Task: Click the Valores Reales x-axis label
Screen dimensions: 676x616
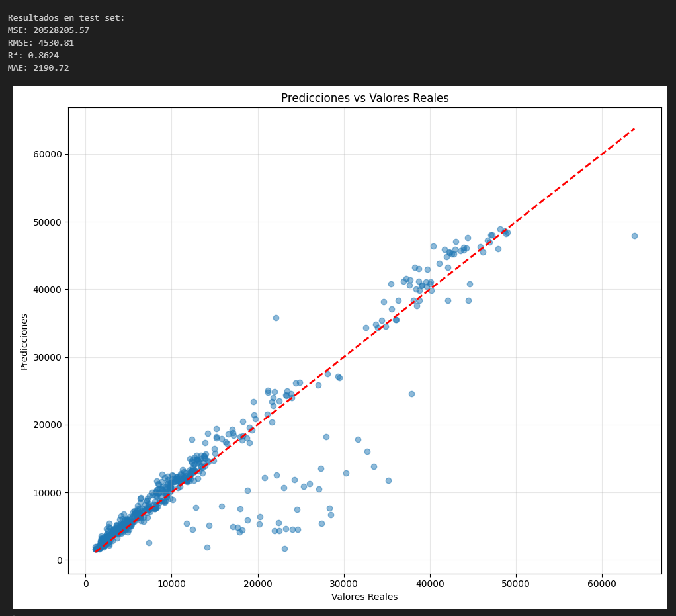Action: (x=364, y=597)
